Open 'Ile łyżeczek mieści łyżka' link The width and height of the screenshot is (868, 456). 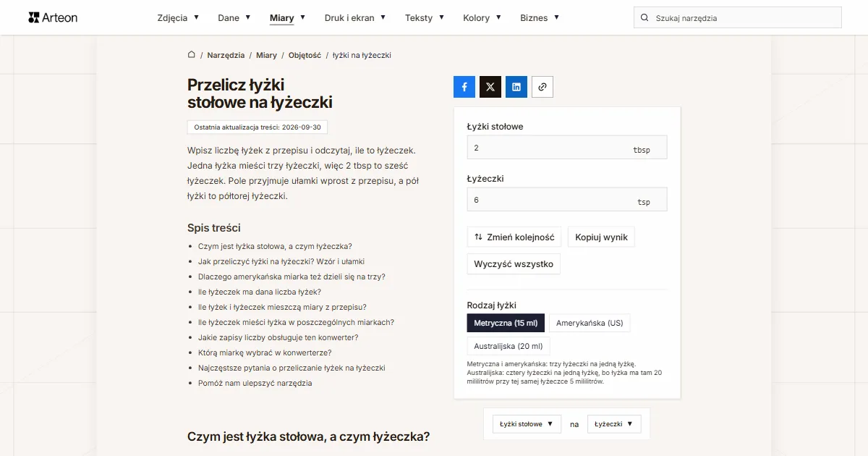click(296, 322)
